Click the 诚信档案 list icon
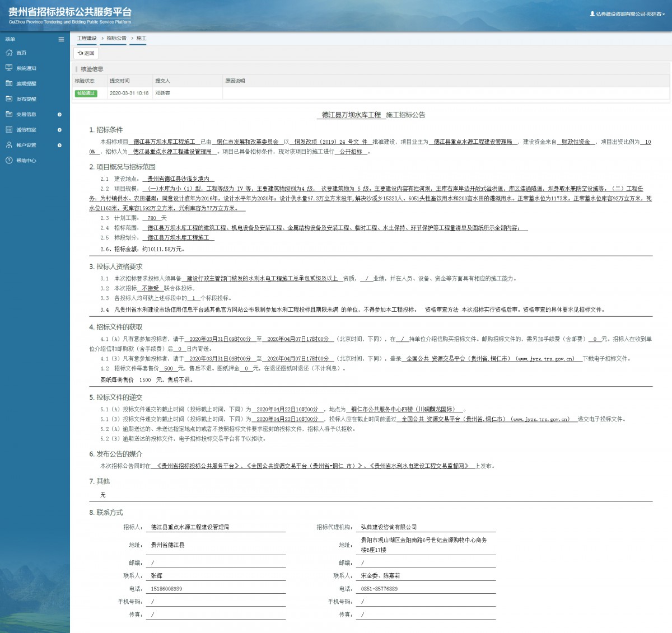This screenshot has width=672, height=633. [9, 129]
